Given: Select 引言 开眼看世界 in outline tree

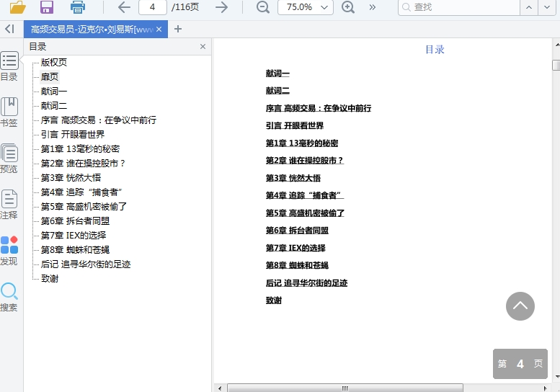Looking at the screenshot, I should tap(73, 134).
